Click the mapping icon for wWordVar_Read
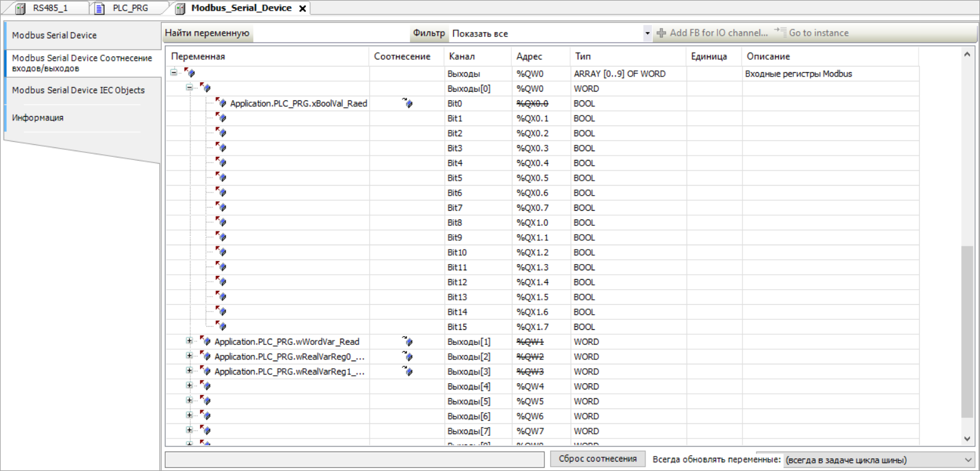This screenshot has height=471, width=980. (407, 342)
